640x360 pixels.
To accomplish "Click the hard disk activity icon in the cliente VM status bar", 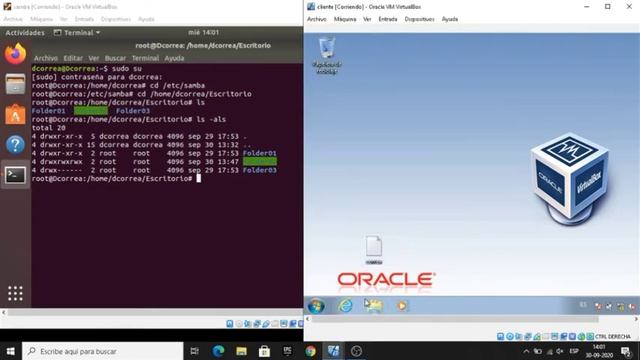I will click(500, 337).
